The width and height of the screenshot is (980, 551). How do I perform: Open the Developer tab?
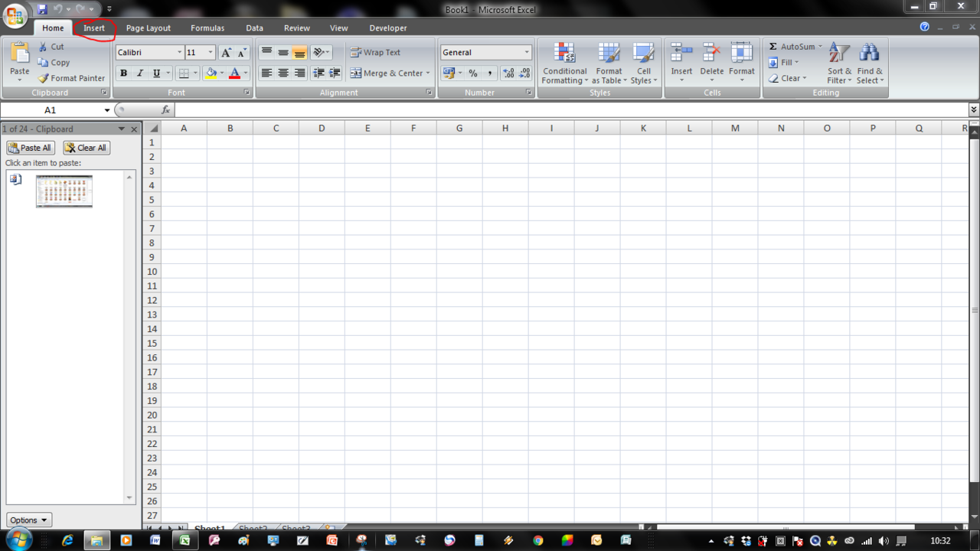pos(388,28)
